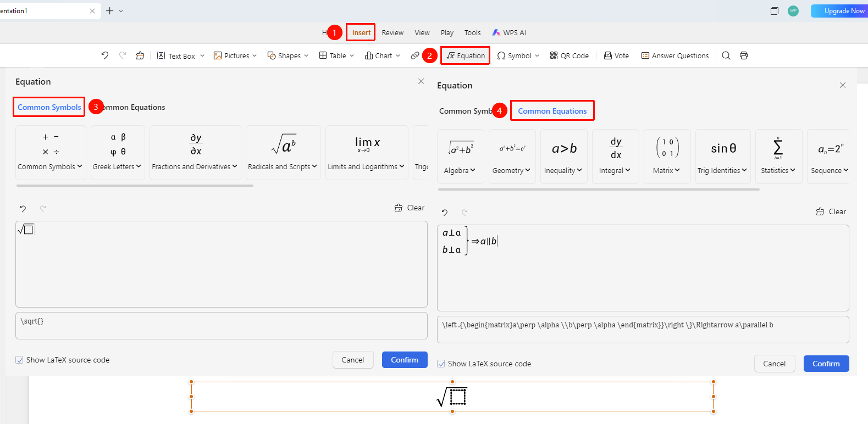Toggle Show LaTeX source code in right panel

(441, 364)
